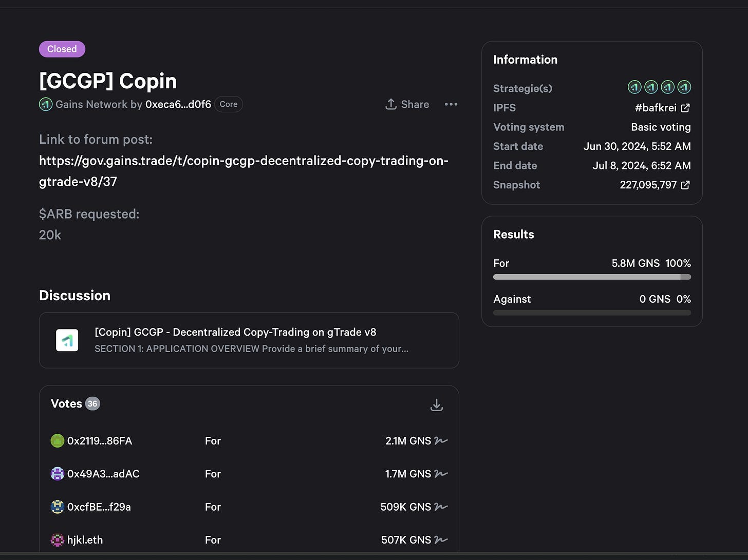
Task: Click '0 GNS' Against result value
Action: coord(655,299)
